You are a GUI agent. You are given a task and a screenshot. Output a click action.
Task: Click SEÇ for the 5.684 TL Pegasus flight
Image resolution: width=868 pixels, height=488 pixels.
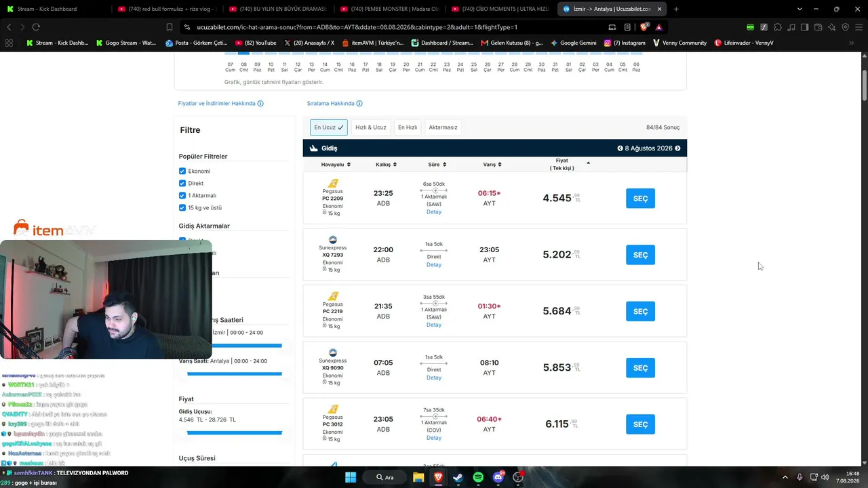[x=640, y=311]
